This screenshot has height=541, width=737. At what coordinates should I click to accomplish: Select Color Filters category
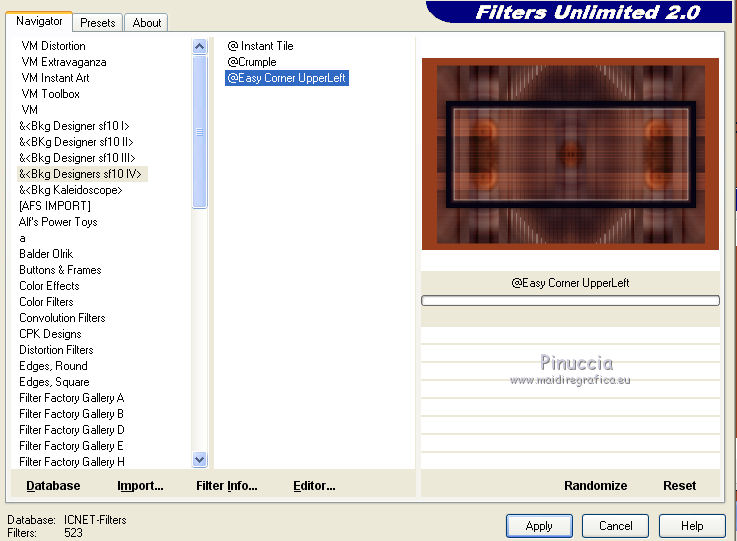47,302
